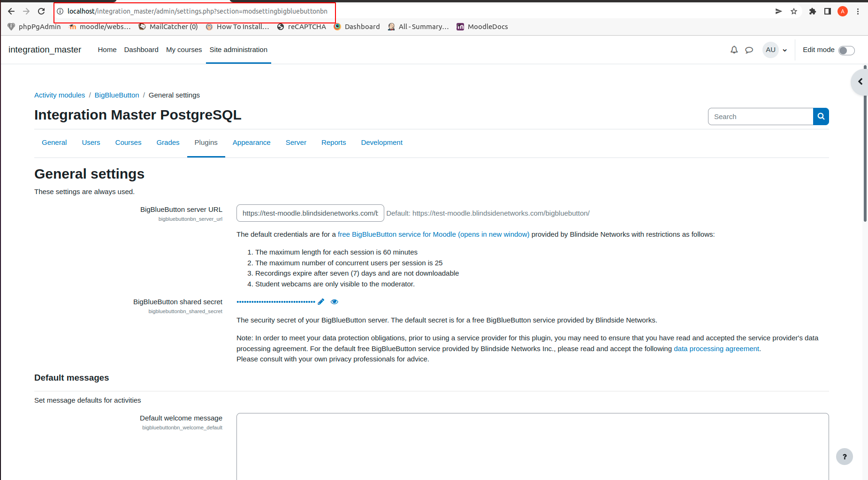Open MailCatcher (0) bookmark
This screenshot has height=480, width=868.
point(168,27)
